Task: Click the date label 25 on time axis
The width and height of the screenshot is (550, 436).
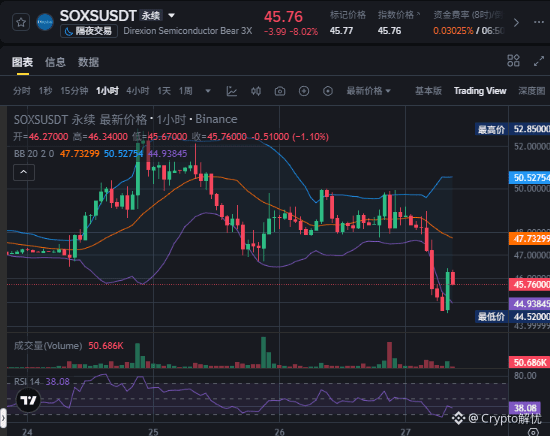Action: (153, 432)
